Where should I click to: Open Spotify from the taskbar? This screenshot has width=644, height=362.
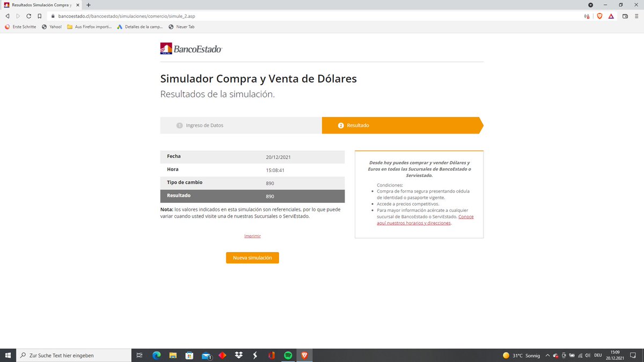tap(288, 355)
